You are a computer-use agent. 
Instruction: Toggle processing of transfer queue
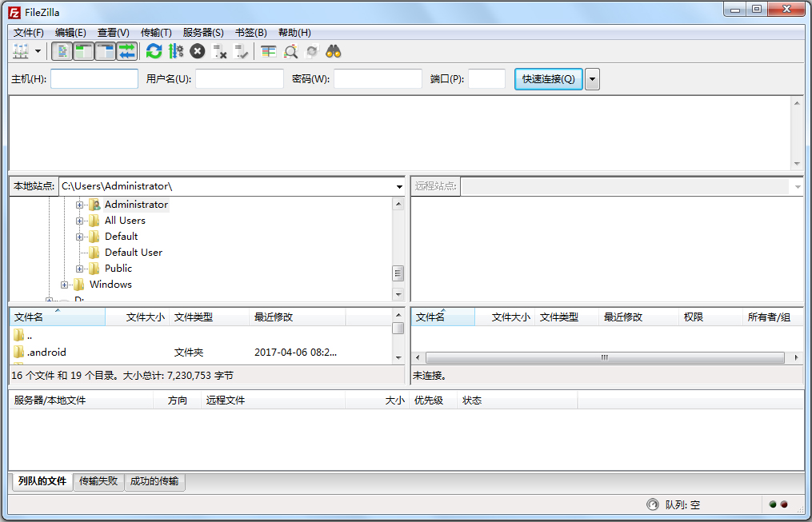point(175,51)
